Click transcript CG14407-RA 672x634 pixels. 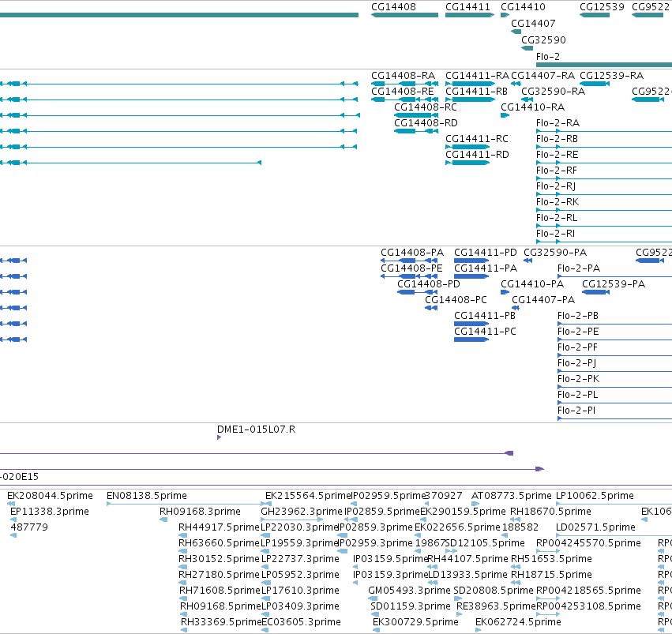(x=543, y=76)
